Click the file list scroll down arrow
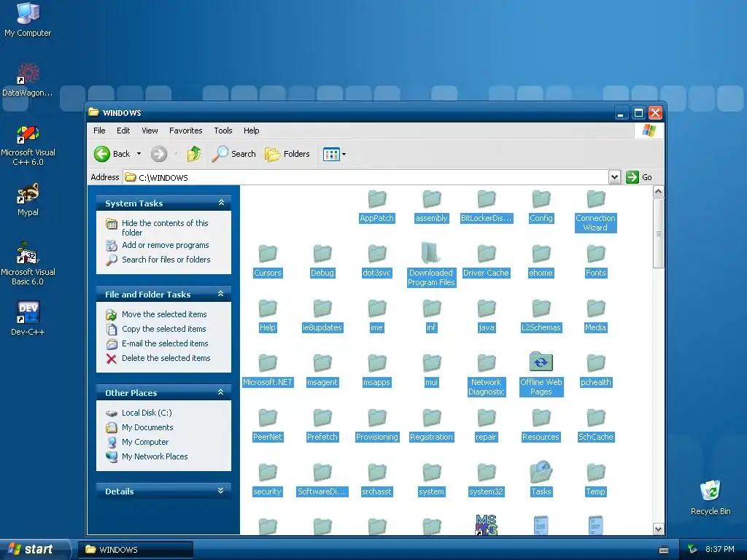This screenshot has width=747, height=560. [x=659, y=529]
